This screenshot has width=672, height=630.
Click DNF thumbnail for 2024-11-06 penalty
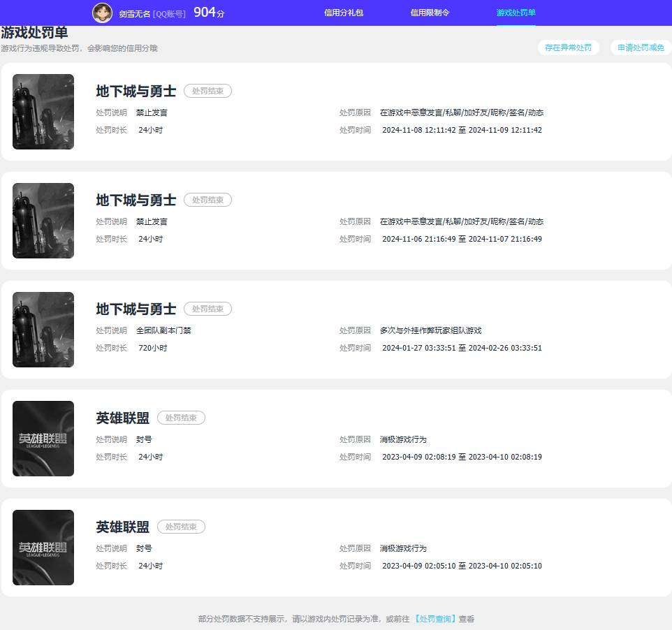(x=43, y=221)
